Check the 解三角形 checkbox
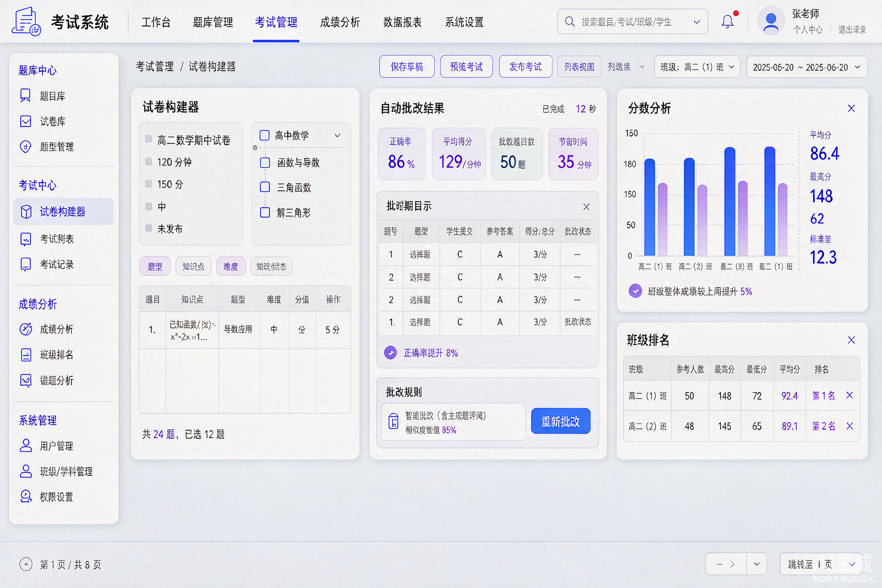This screenshot has width=882, height=588. (x=265, y=212)
